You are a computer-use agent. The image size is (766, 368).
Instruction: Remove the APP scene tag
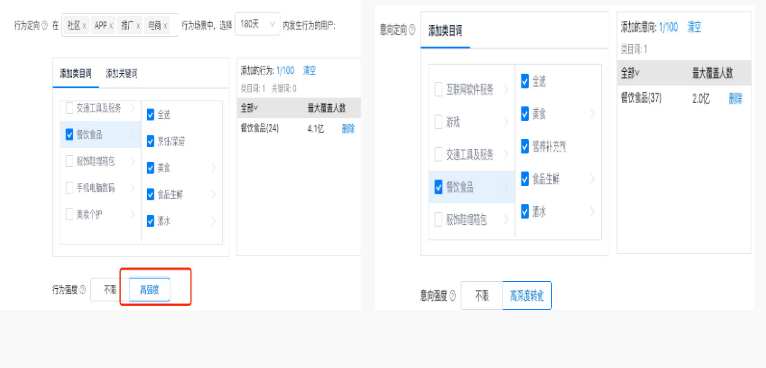tap(111, 25)
